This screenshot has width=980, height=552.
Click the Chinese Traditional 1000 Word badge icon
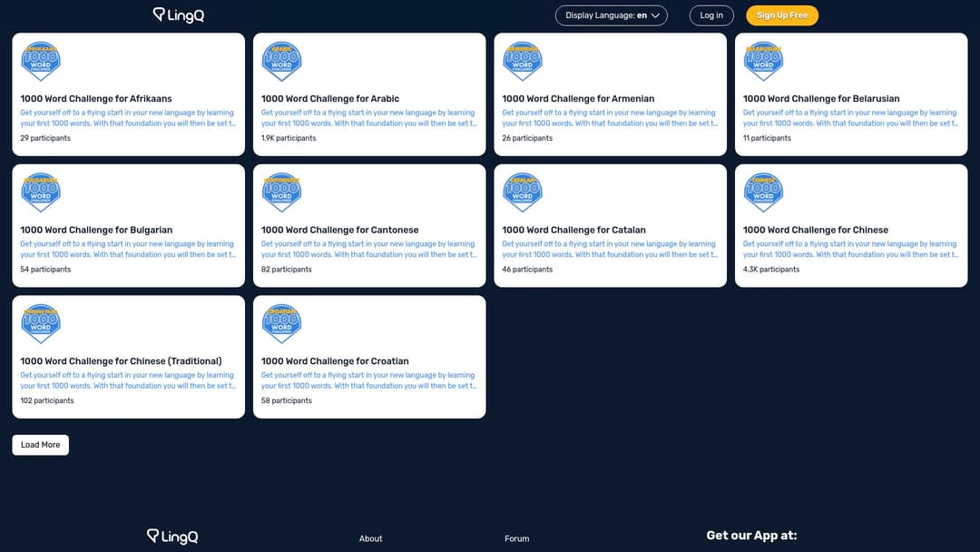(41, 324)
